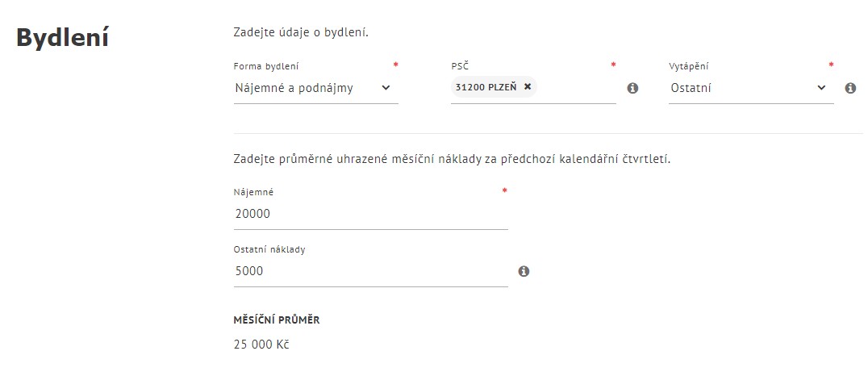Open the Nájemné a podnájmy dropdown
The image size is (868, 376).
click(316, 88)
